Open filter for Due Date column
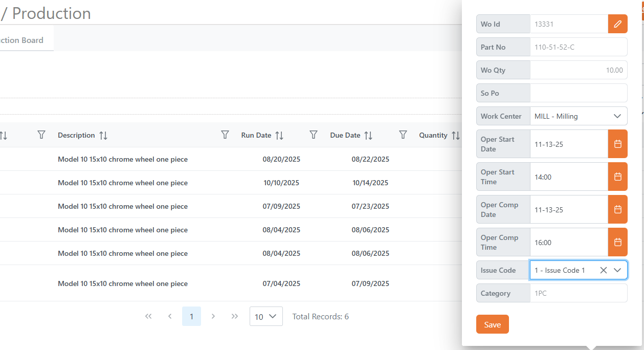This screenshot has height=350, width=644. pos(403,135)
